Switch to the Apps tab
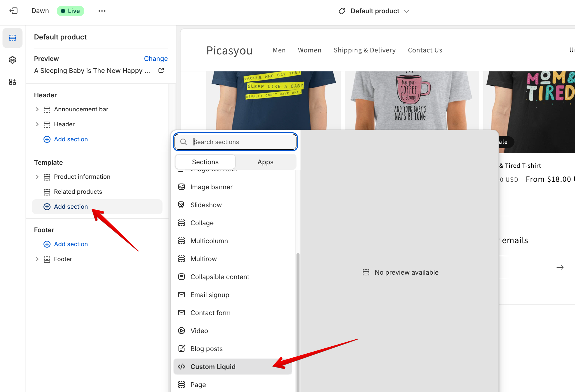The height and width of the screenshot is (392, 575). (x=265, y=162)
